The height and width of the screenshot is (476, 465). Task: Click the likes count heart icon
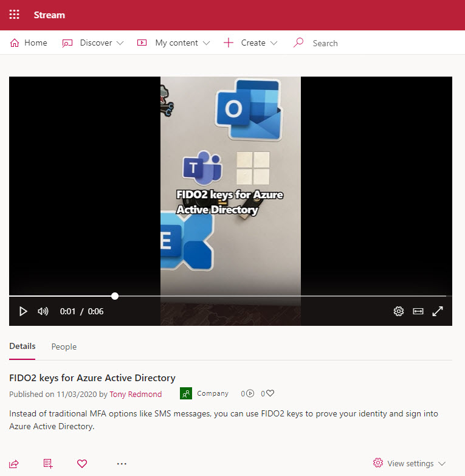tap(270, 393)
